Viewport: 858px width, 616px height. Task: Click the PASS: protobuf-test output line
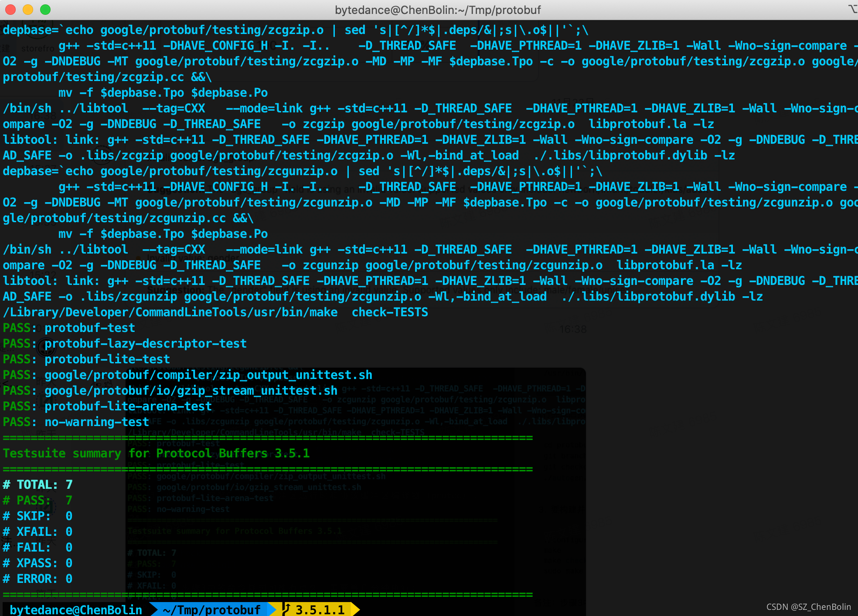point(69,328)
